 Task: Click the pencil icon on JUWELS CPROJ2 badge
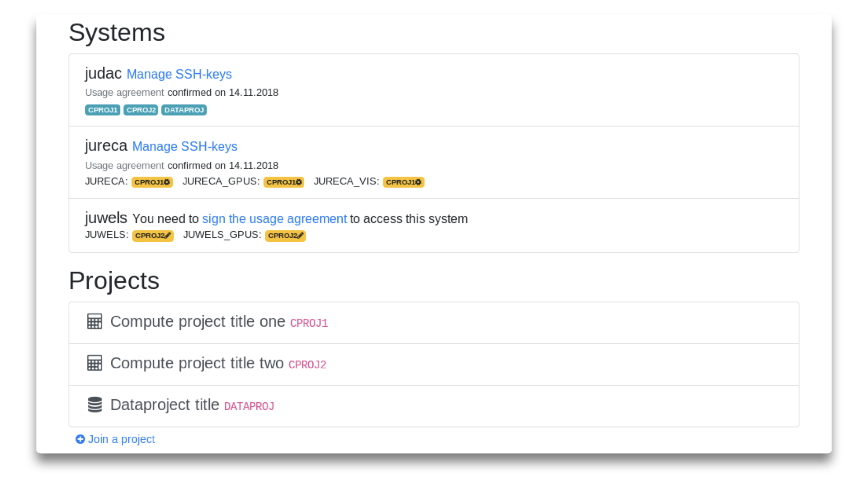click(x=168, y=235)
